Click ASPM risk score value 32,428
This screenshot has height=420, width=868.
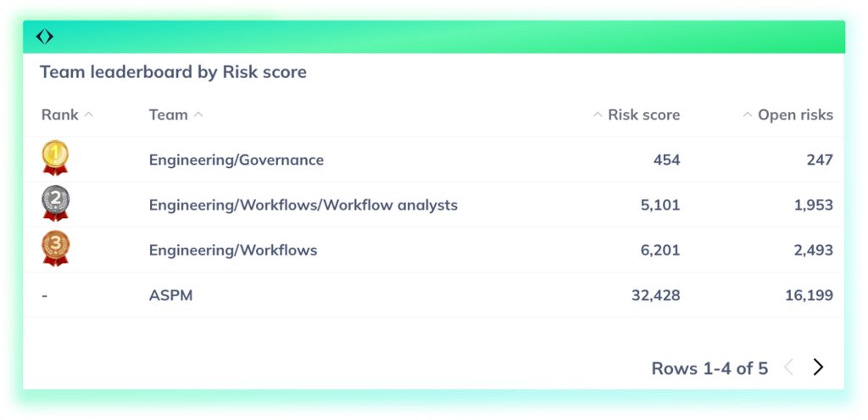click(x=654, y=295)
